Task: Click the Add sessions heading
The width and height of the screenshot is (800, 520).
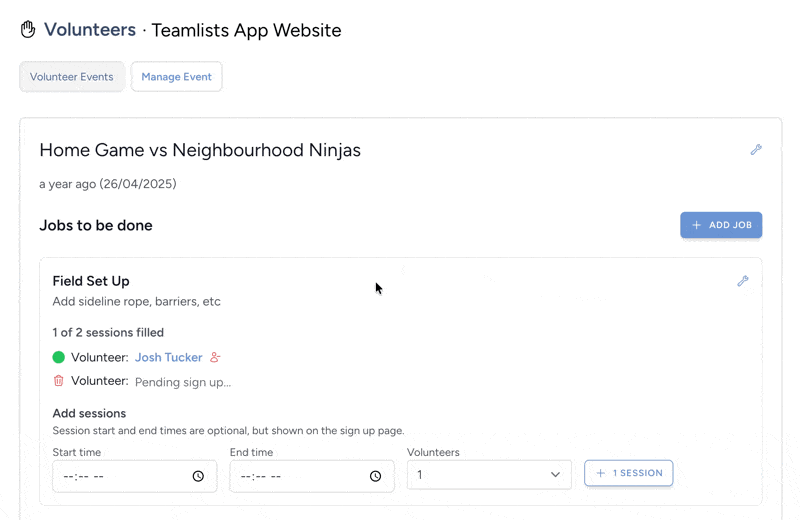Action: click(x=89, y=413)
